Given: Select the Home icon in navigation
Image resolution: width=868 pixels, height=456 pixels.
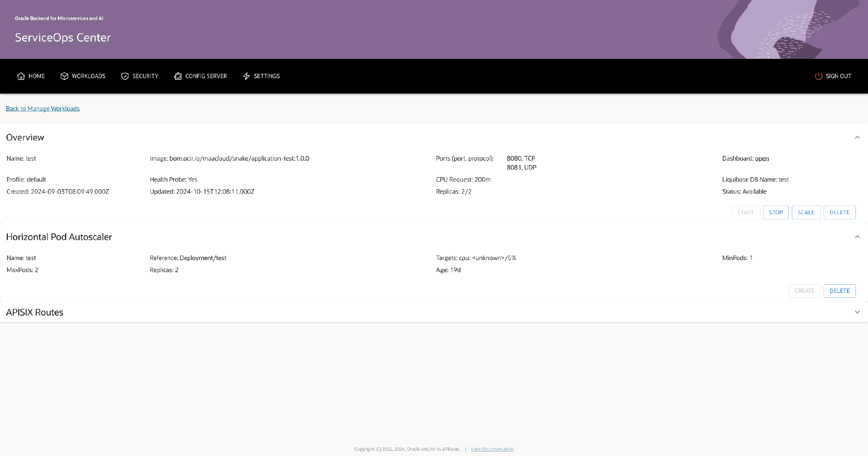Looking at the screenshot, I should pos(21,76).
